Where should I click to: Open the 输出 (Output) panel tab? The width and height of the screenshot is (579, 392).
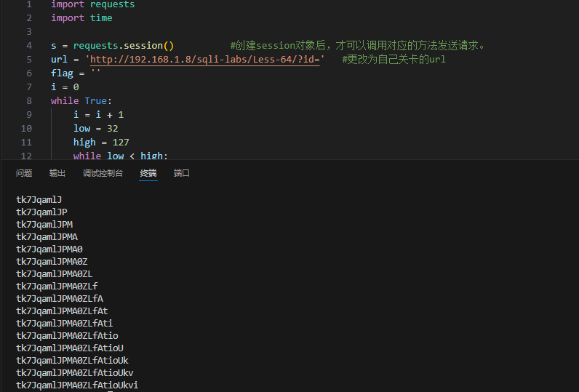click(x=57, y=173)
